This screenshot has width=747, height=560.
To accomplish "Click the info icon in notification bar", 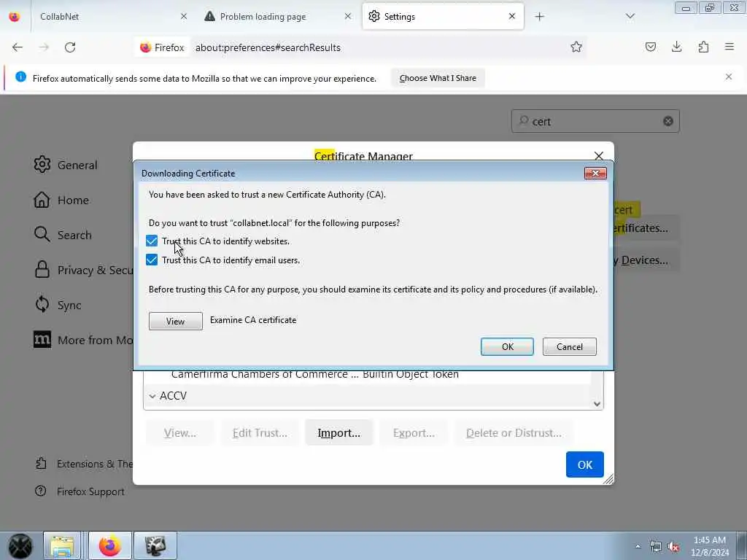I will pos(20,77).
